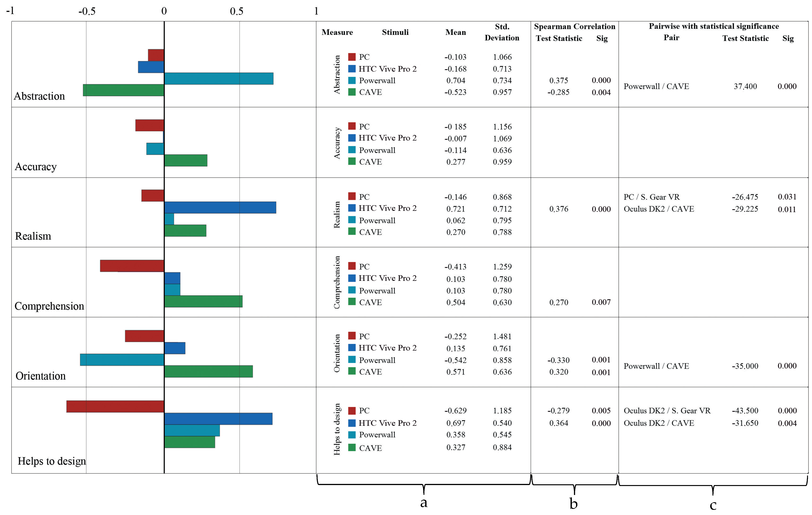
Task: Click the green CAVE legend swatch under Accuracy
Action: (x=352, y=161)
